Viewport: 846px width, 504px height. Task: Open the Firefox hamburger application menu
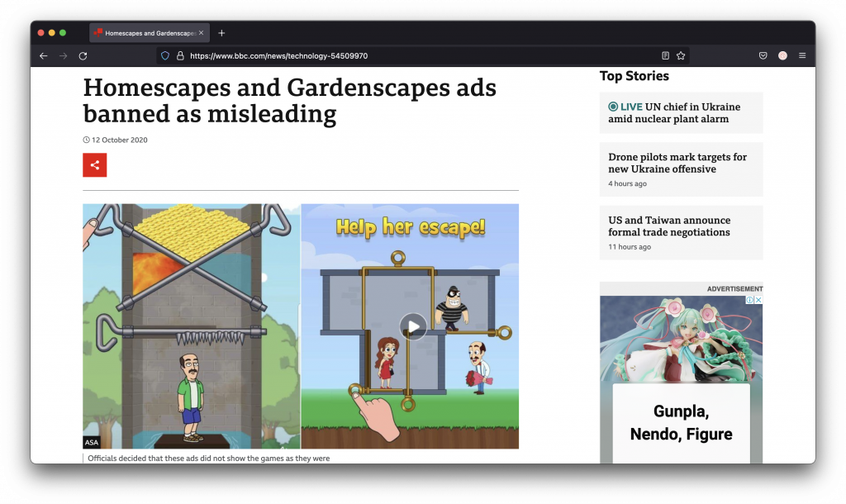[x=802, y=56]
